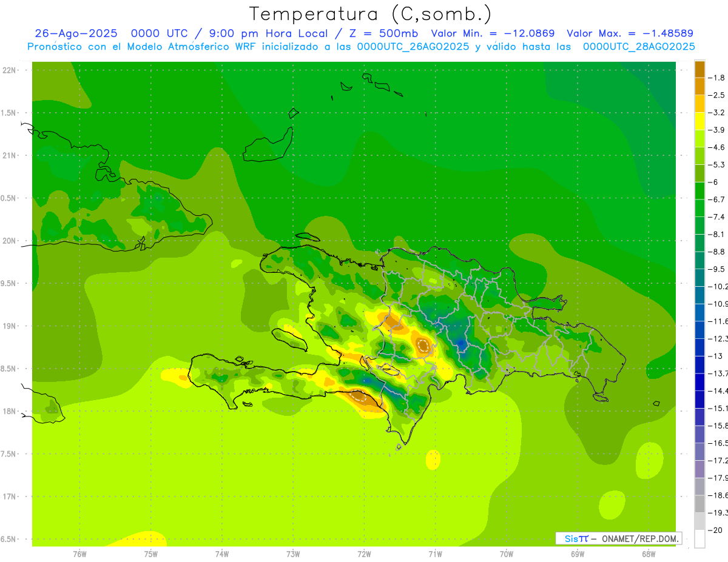Click the "75W" longitude label
Viewport: 728px width, 562px height.
coord(150,554)
